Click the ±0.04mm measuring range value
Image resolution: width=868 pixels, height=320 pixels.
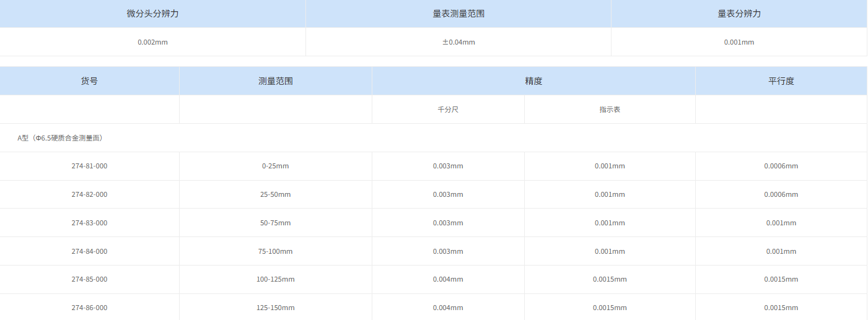click(458, 42)
